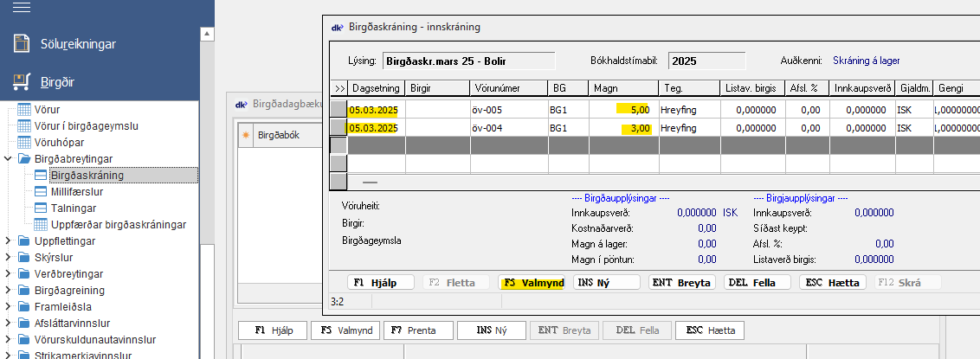The height and width of the screenshot is (359, 980).
Task: Click the F7 Prenta button
Action: point(419,330)
